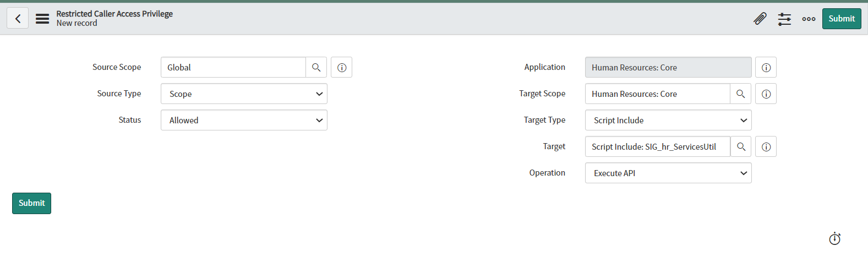Click the Source Type label

[119, 94]
